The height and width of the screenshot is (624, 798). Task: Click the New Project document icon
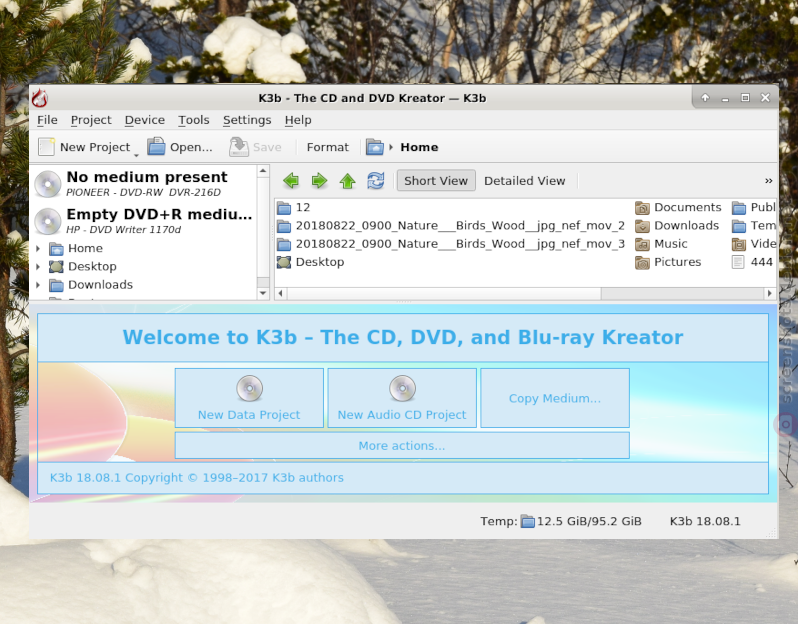coord(47,147)
